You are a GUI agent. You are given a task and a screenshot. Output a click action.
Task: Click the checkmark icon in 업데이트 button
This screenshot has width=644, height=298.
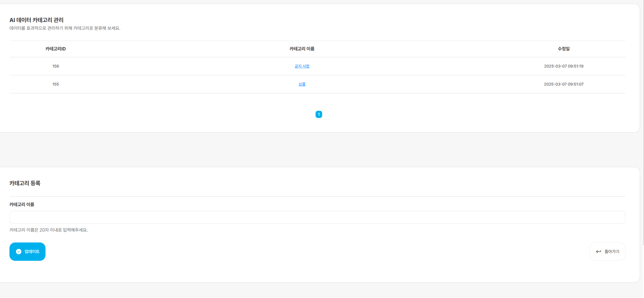[19, 252]
